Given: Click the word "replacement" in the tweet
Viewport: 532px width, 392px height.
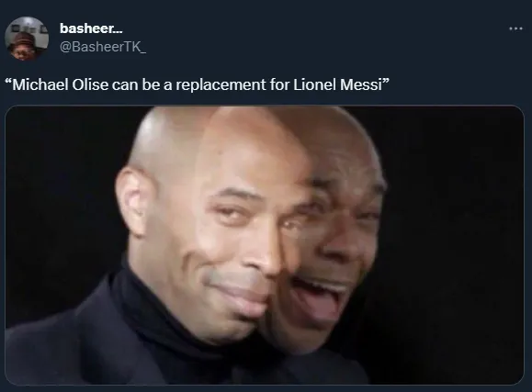Looking at the screenshot, I should (221, 84).
